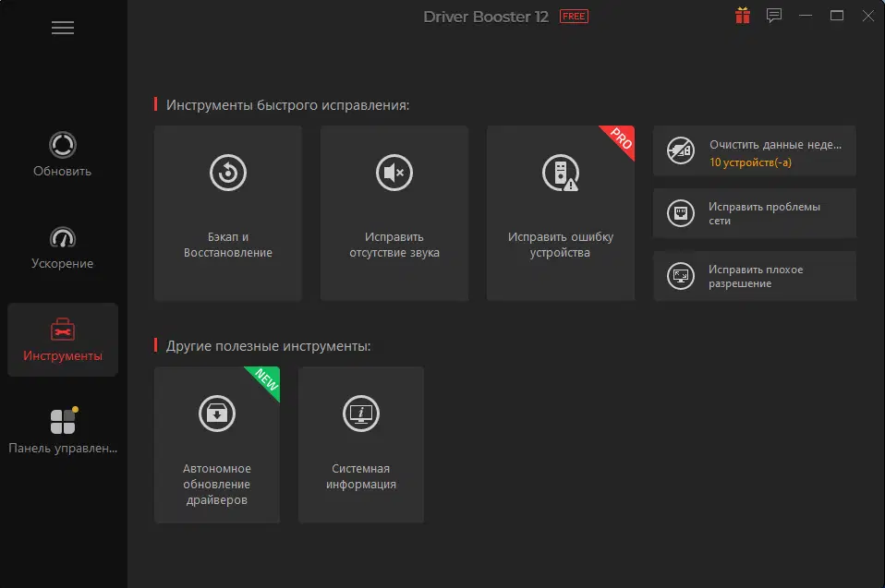Screen dimensions: 885x588
Task: Open the Ускорение speedometer section
Action: (63, 247)
